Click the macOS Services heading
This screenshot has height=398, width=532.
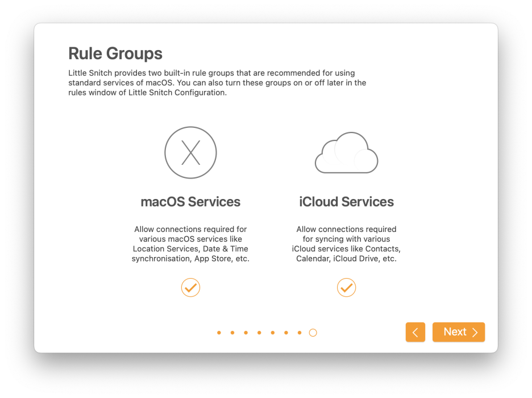click(x=190, y=202)
